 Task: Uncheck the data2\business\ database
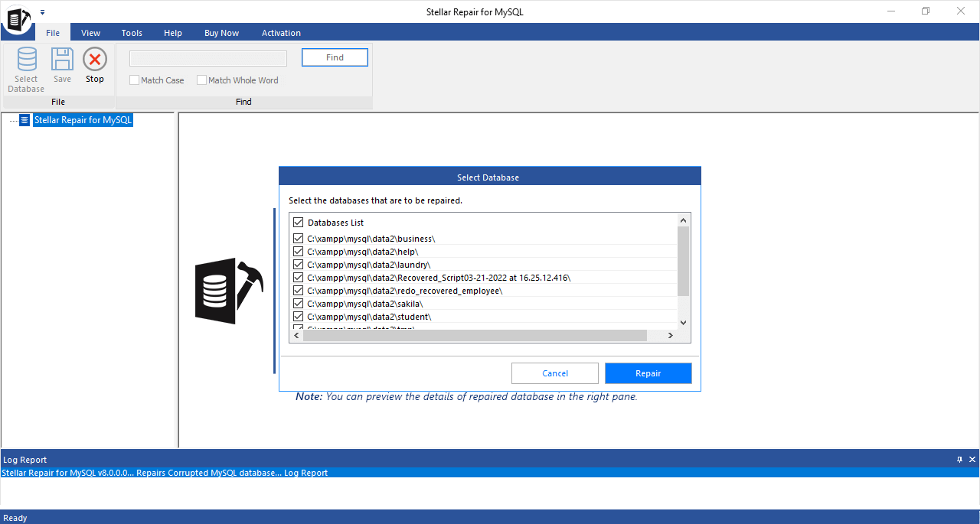299,239
